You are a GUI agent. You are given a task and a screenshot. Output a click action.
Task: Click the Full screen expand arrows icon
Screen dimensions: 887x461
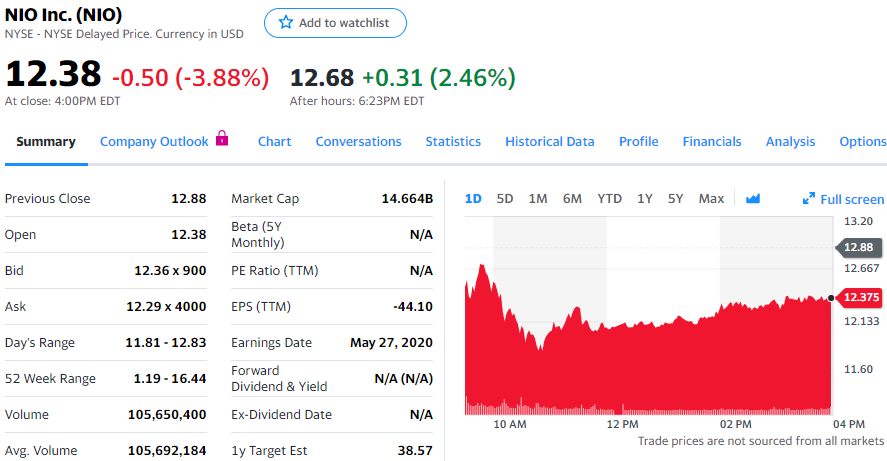point(809,199)
